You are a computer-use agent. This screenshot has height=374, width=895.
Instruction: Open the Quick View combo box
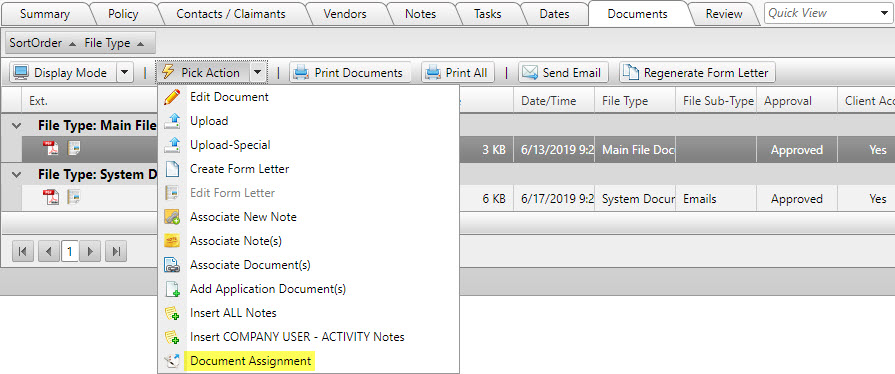click(829, 13)
